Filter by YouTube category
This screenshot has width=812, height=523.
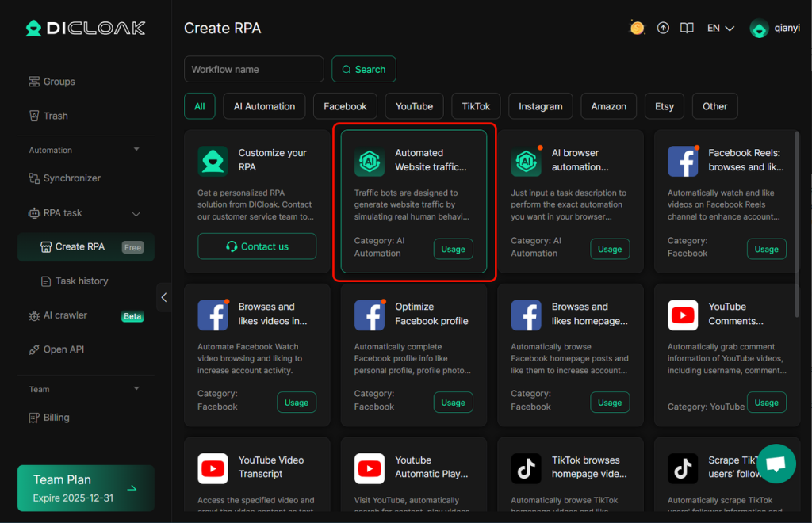[414, 106]
